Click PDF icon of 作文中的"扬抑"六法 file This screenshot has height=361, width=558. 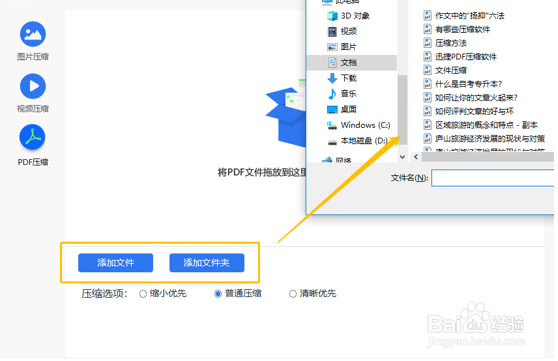427,15
